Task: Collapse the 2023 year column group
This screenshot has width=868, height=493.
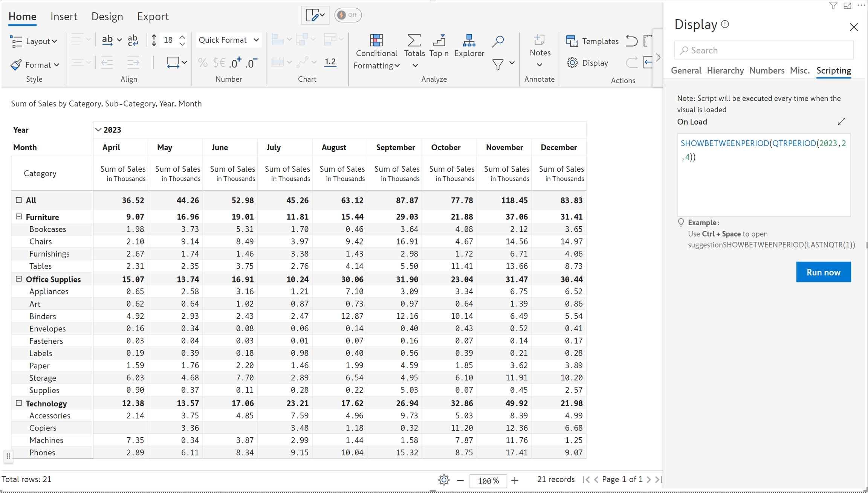Action: pos(98,130)
